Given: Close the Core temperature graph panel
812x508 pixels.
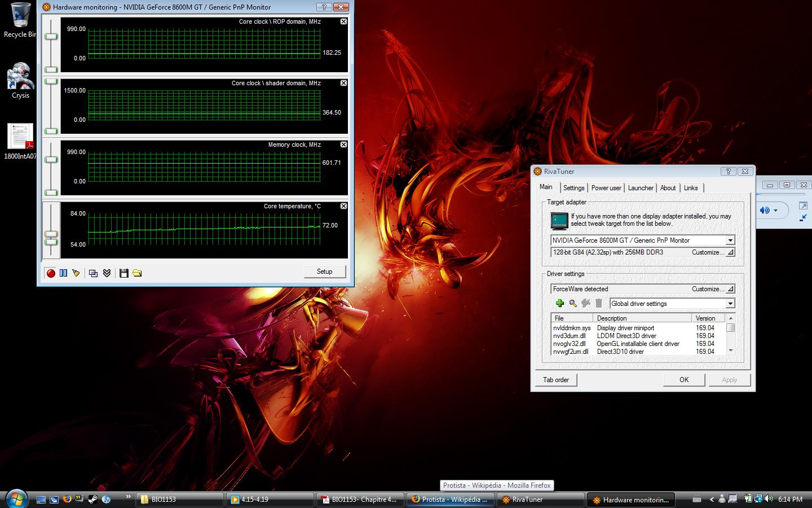Looking at the screenshot, I should tap(343, 206).
